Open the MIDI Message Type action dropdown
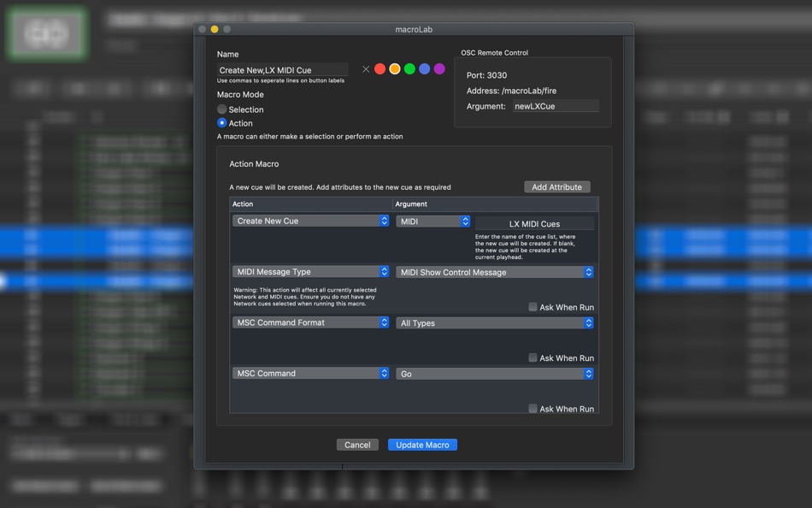The width and height of the screenshot is (812, 508). pyautogui.click(x=311, y=272)
